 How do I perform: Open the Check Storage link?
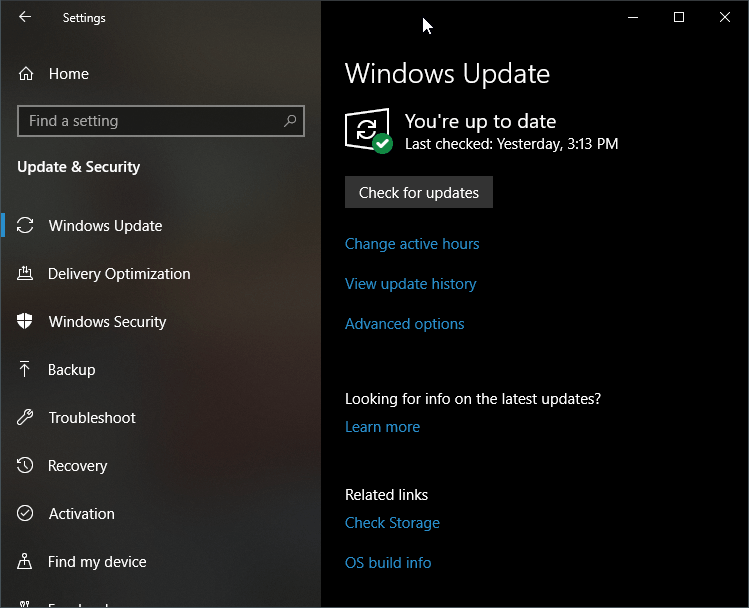click(x=392, y=523)
